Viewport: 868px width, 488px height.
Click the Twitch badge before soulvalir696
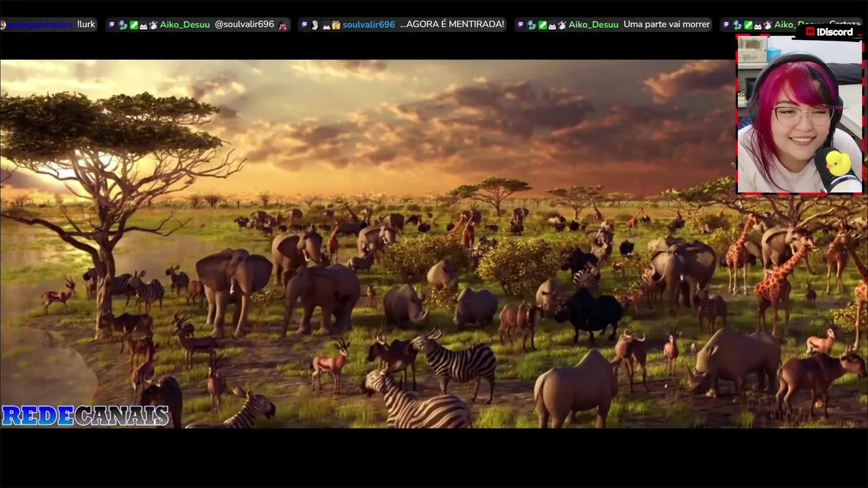click(x=304, y=25)
